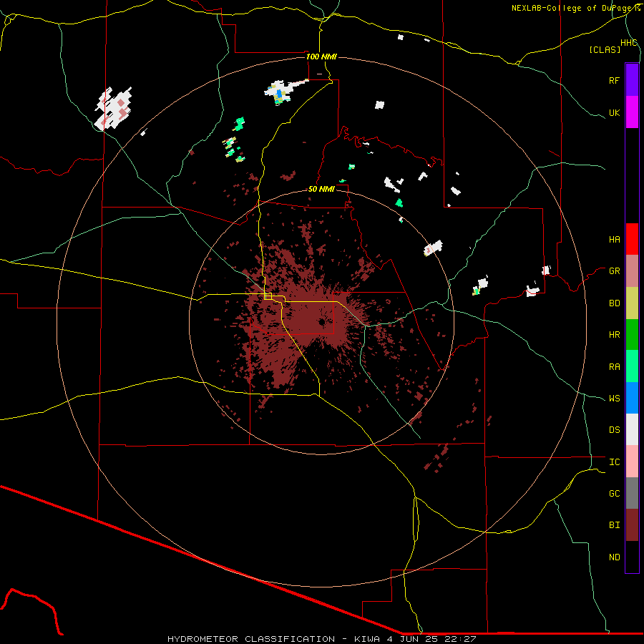Select the GC gray legend swatch
Screen dimensions: 644x644
coord(632,493)
